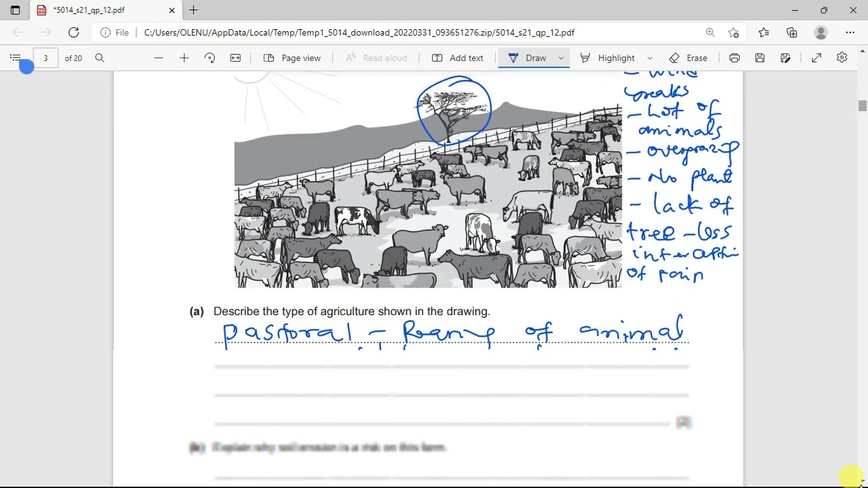Click the Read aloud button
The width and height of the screenshot is (868, 488).
coord(376,58)
